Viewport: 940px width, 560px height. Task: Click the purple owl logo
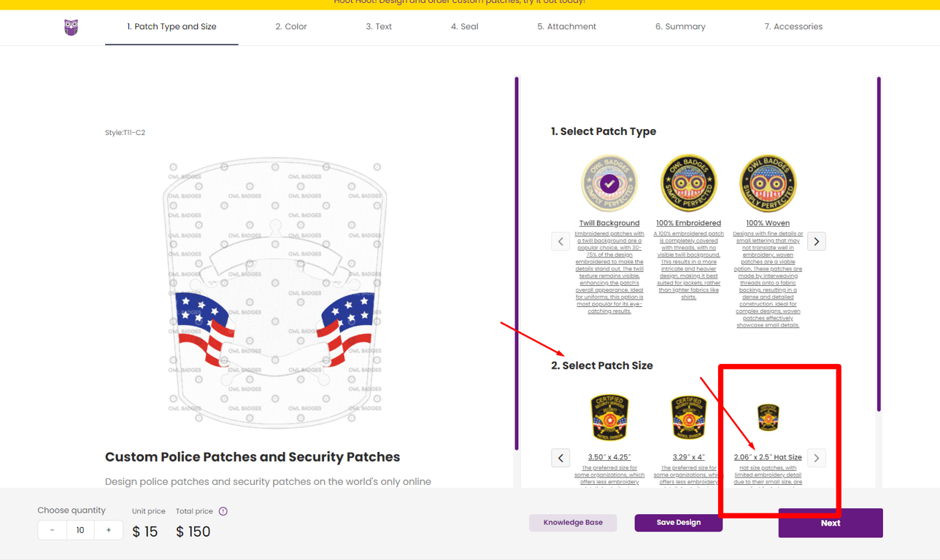(x=71, y=27)
